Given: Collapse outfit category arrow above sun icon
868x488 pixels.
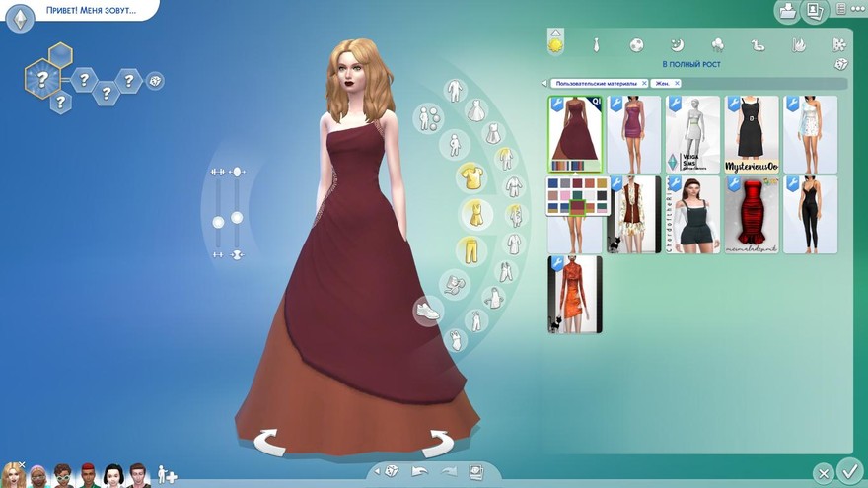Looking at the screenshot, I should [x=555, y=33].
